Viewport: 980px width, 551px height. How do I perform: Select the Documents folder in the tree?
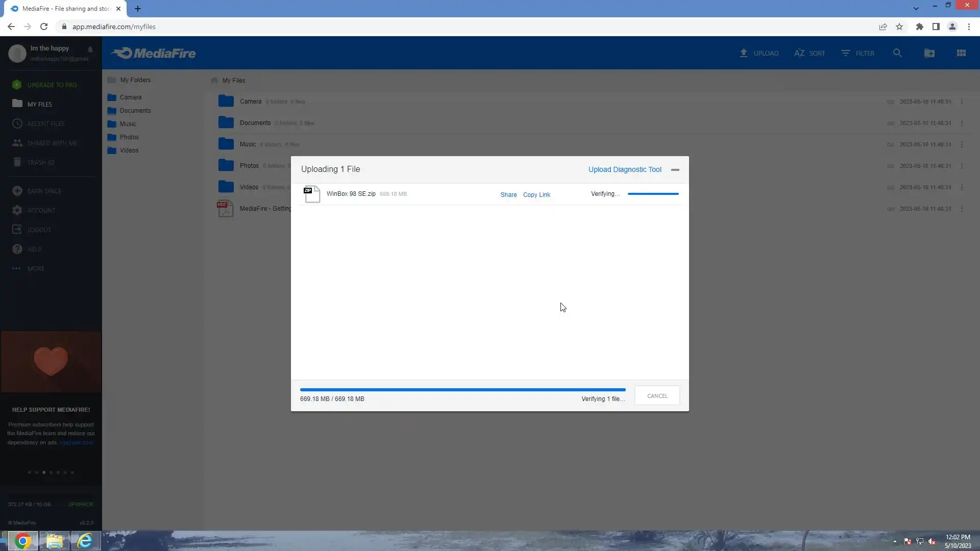[135, 111]
